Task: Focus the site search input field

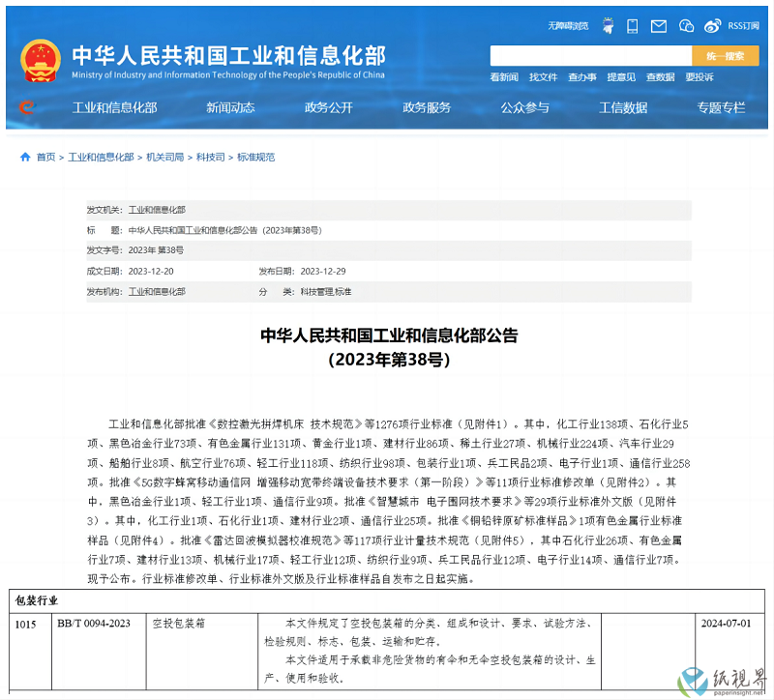Action: pos(591,56)
